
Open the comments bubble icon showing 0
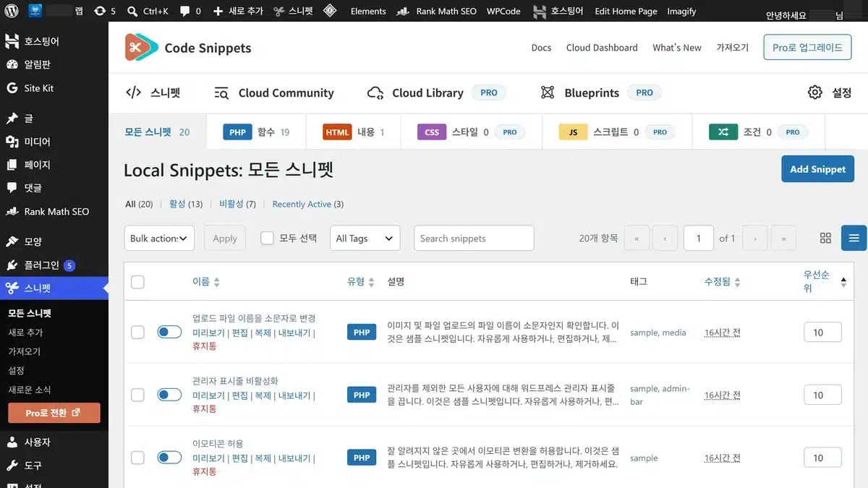tap(191, 11)
